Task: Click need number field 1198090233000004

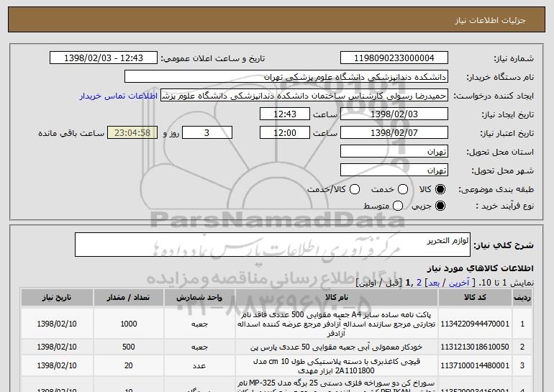Action: (394, 58)
